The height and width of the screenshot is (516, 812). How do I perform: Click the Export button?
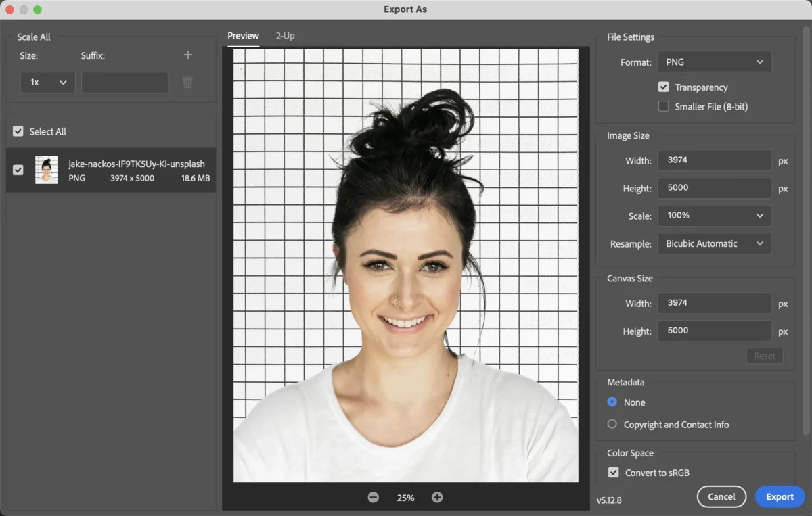pos(780,496)
